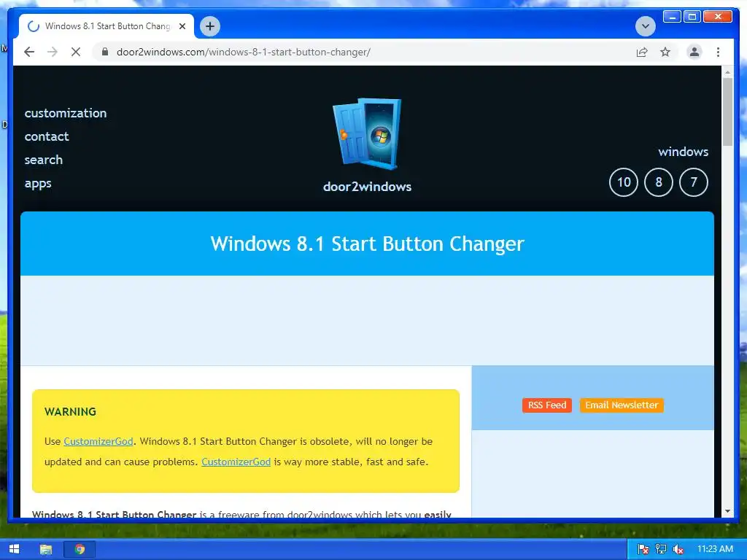This screenshot has width=747, height=560.
Task: Expand the tab search dropdown
Action: click(645, 26)
